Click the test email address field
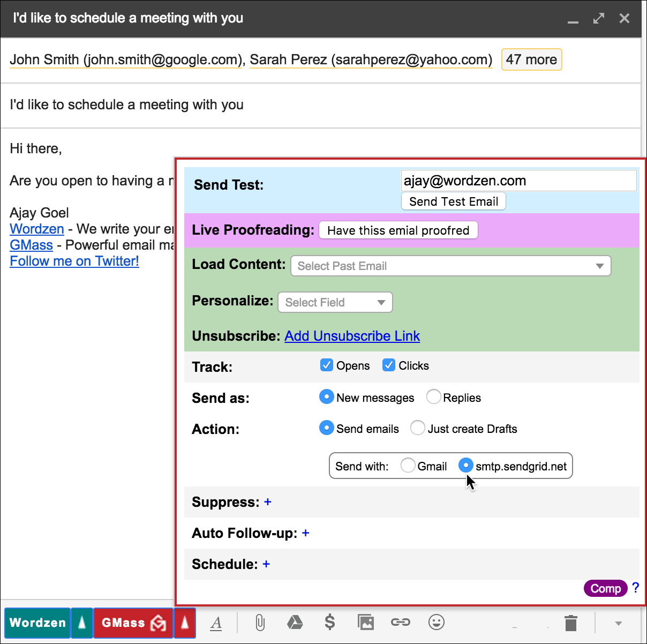 (518, 181)
